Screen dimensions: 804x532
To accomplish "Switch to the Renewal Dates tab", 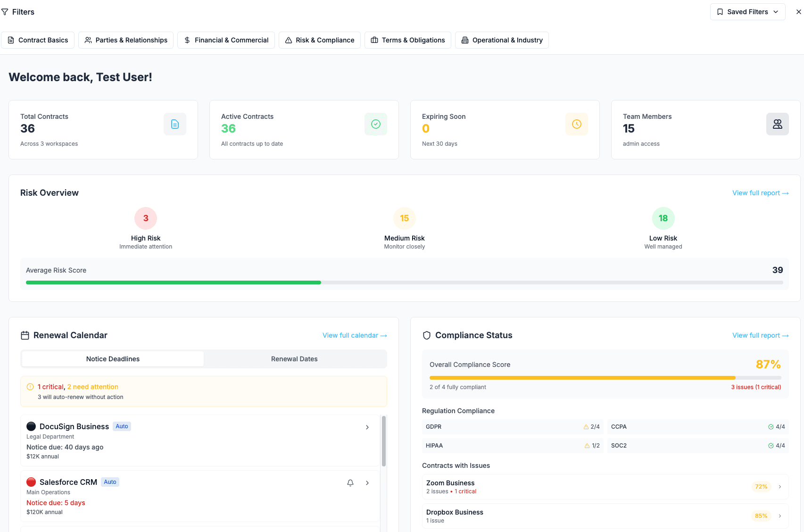I will (294, 358).
